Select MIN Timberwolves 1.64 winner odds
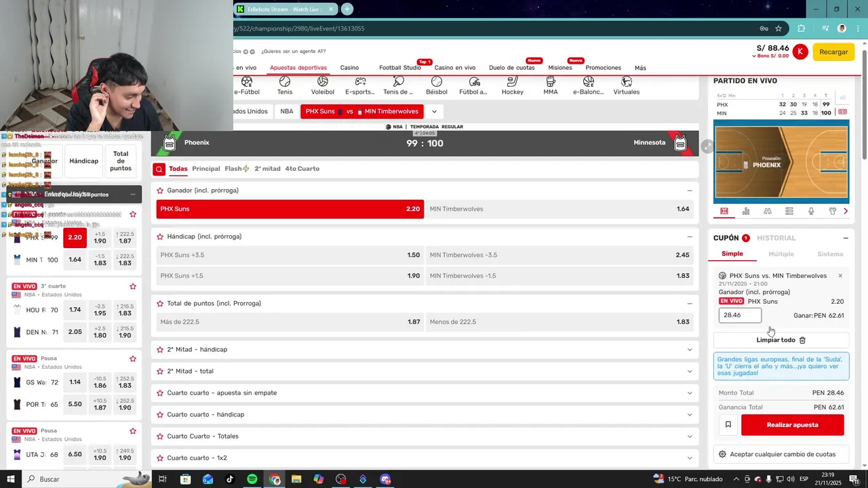 pyautogui.click(x=560, y=209)
